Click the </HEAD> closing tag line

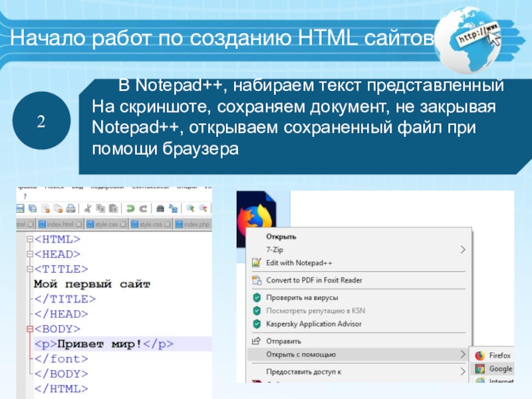61,314
